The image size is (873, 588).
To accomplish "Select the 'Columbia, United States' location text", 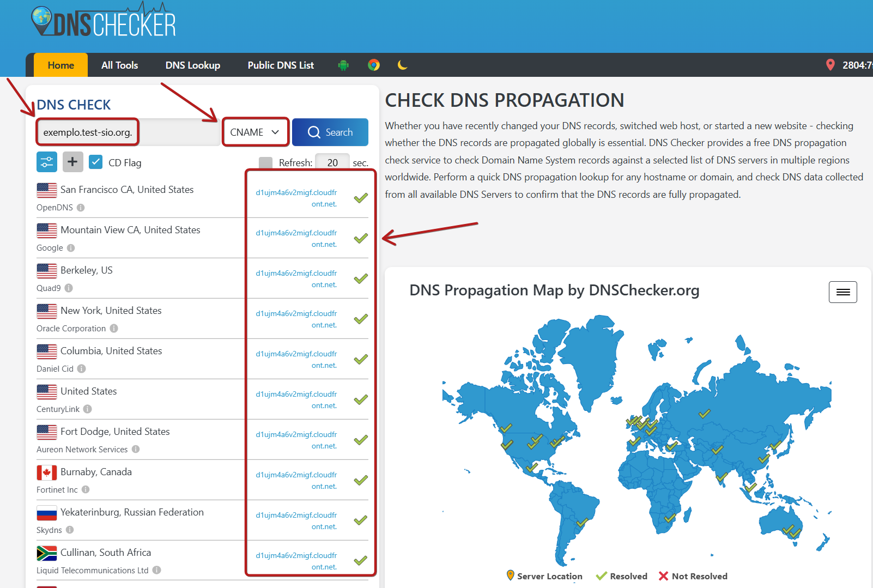I will (111, 351).
